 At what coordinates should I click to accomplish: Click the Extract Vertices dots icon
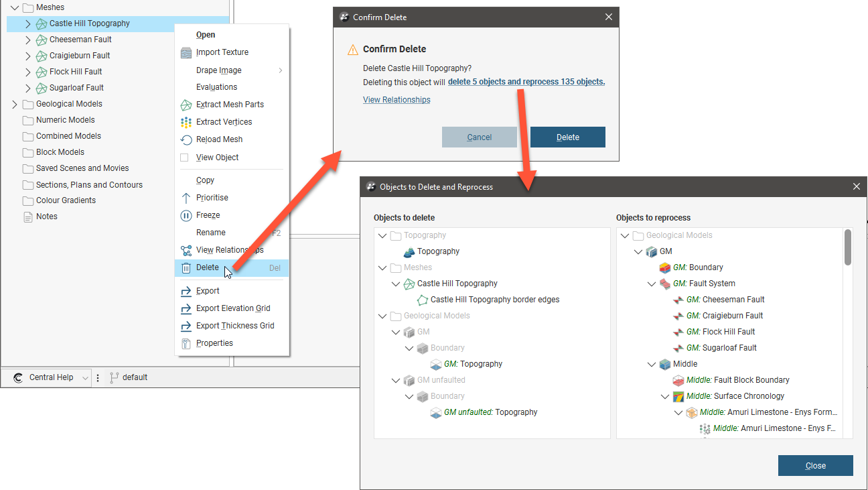pos(186,122)
